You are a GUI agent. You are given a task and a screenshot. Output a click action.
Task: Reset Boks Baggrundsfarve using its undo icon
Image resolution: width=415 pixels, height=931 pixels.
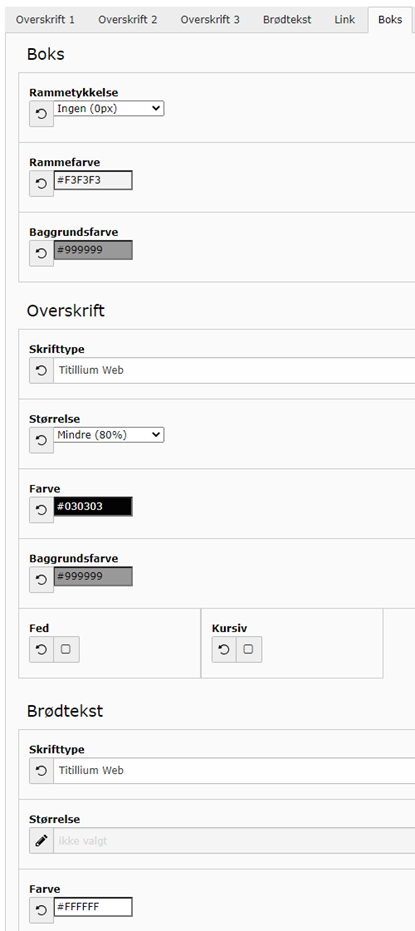click(42, 254)
